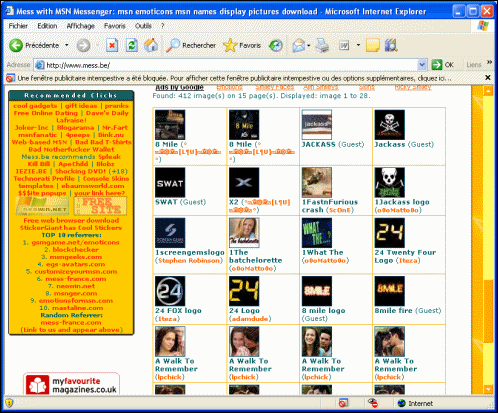
Task: Click the Bad Motherfucker Wallet link
Action: (71, 149)
